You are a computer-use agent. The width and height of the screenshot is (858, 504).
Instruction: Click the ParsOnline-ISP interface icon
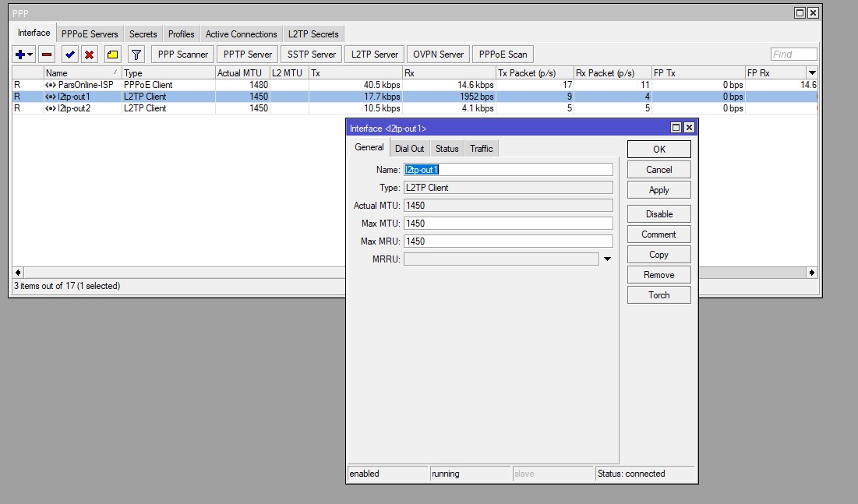tap(51, 85)
